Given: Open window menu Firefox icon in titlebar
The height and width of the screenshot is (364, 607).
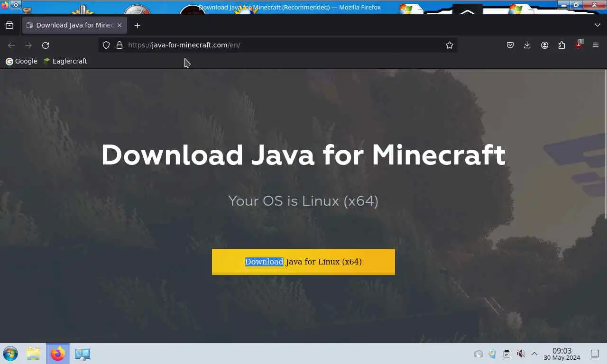Looking at the screenshot, I should (5, 5).
